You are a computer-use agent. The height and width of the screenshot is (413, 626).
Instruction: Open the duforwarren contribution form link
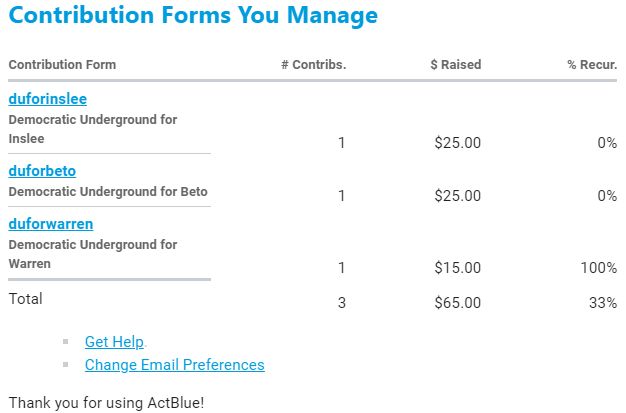(x=50, y=224)
